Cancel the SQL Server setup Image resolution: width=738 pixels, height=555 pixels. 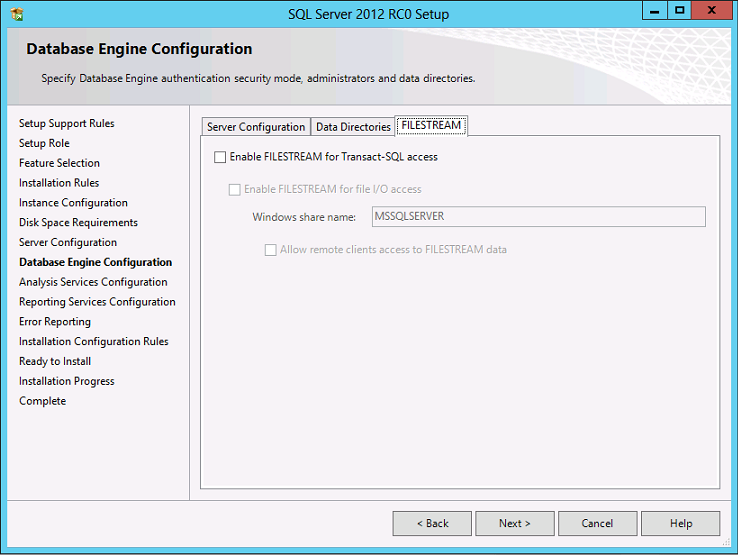598,523
